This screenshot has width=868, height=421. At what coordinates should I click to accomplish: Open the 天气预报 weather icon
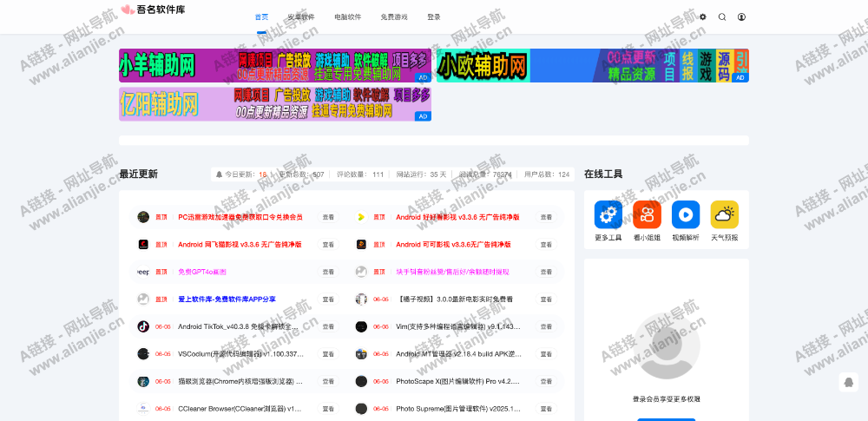coord(725,214)
